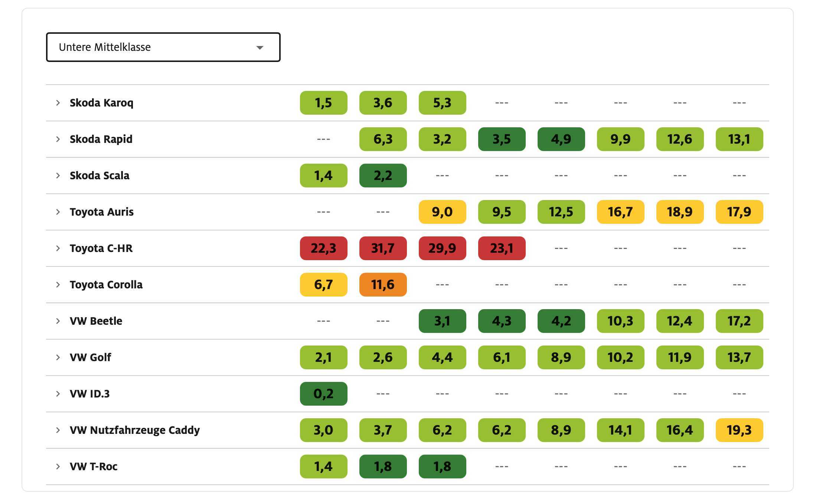
Task: Click the Skoda Scala model name
Action: tap(99, 176)
